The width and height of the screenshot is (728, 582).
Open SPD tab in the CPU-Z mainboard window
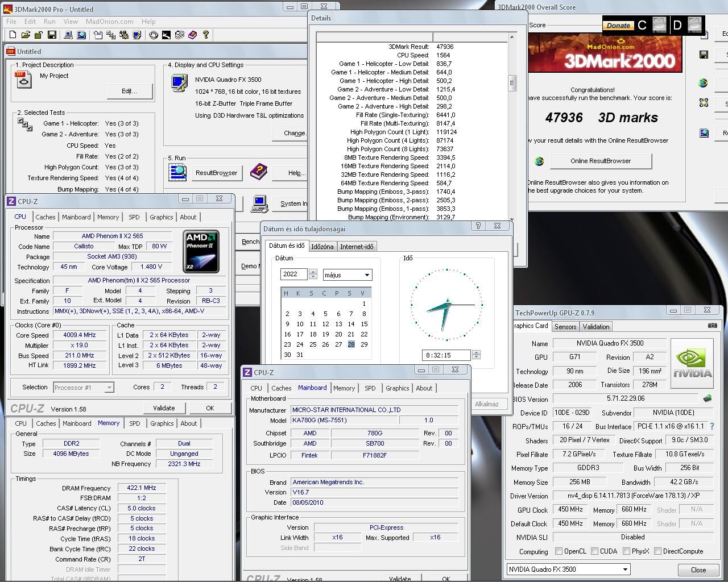tap(370, 388)
